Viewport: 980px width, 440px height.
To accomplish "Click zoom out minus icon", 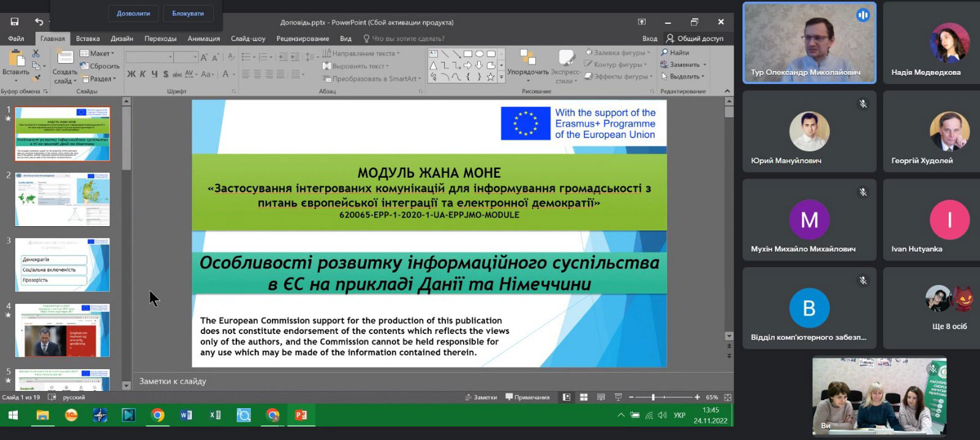I will (631, 397).
